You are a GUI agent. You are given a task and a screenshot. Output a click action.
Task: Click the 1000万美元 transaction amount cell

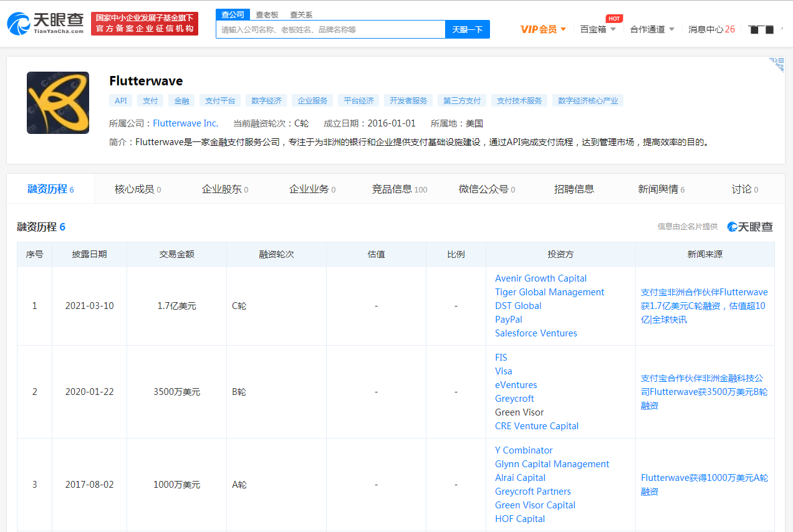coord(177,484)
